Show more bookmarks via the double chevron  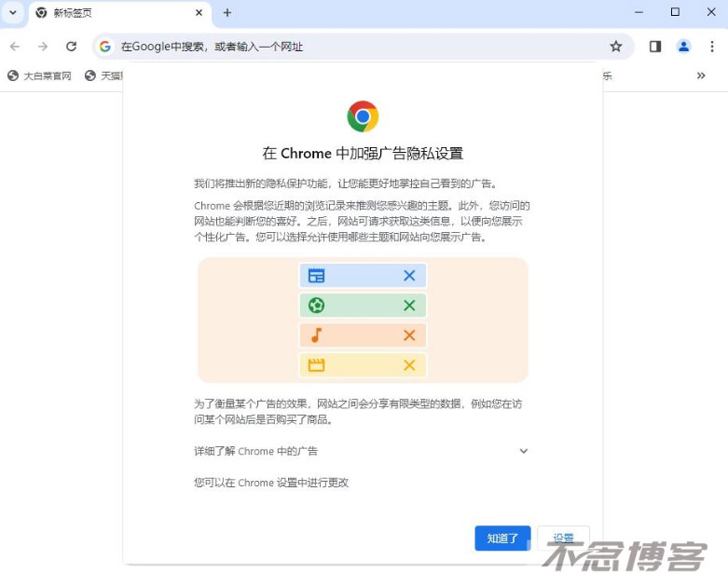(x=701, y=75)
